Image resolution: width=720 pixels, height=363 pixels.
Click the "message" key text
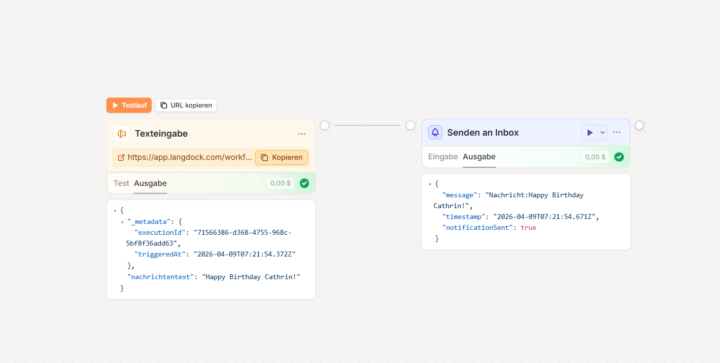coord(460,195)
